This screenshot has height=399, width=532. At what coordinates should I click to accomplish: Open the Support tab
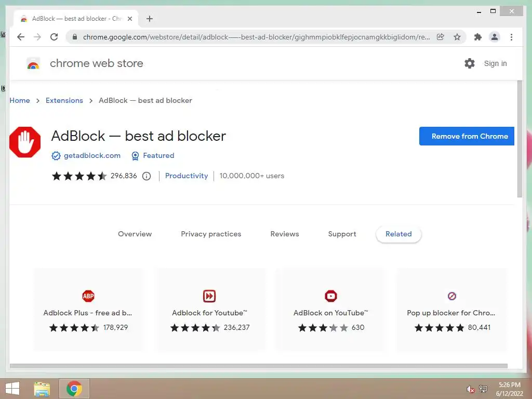click(342, 234)
